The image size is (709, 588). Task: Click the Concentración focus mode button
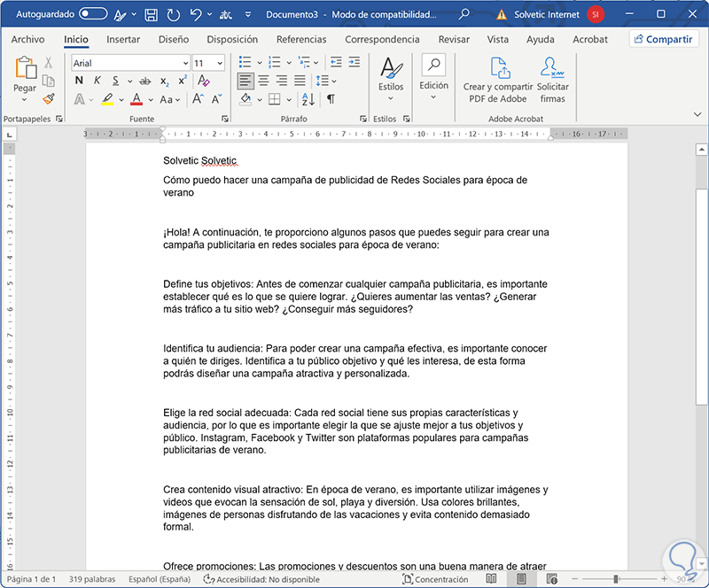(435, 579)
